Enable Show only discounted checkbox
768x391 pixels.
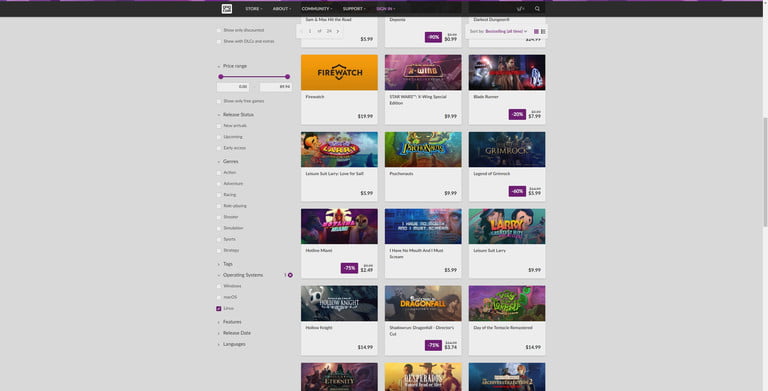(219, 30)
